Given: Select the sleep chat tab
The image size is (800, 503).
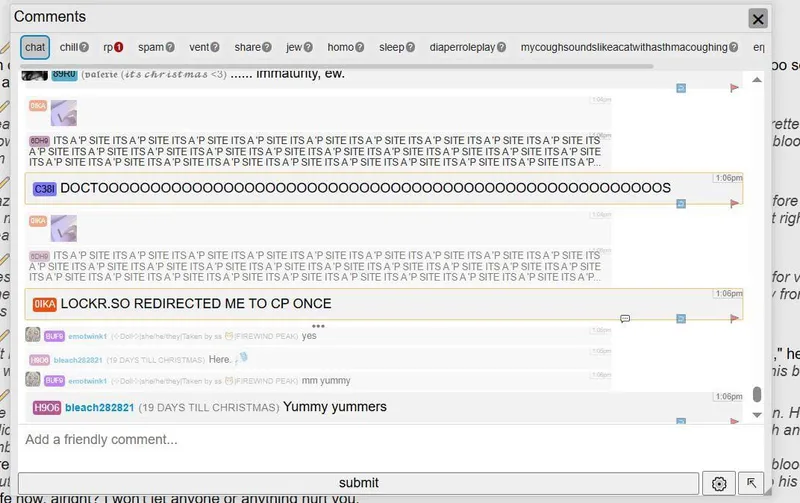Looking at the screenshot, I should 391,47.
